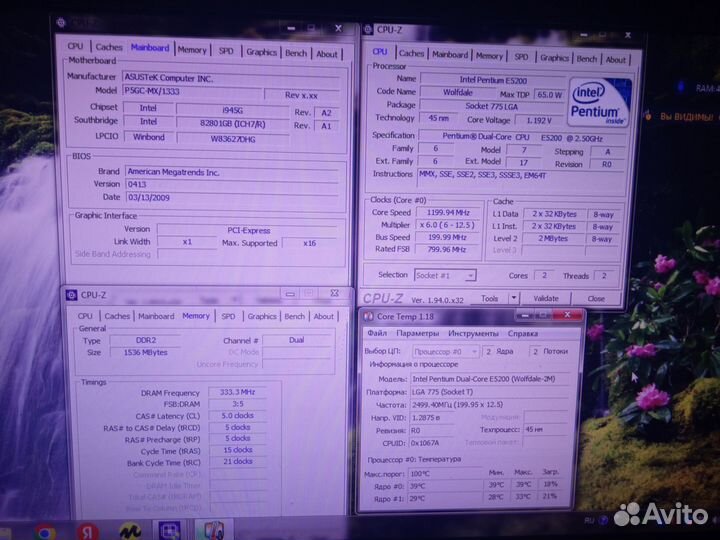Click the Intel Pentium inside logo

[x=599, y=101]
